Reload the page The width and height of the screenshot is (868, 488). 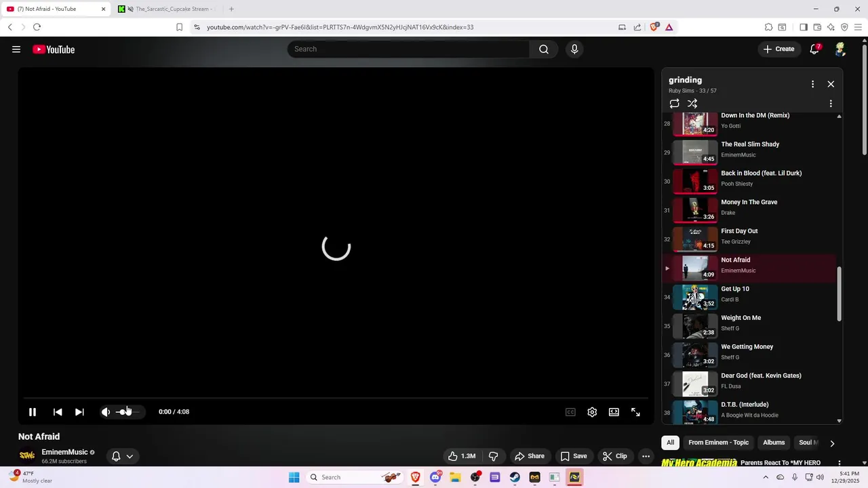click(37, 27)
